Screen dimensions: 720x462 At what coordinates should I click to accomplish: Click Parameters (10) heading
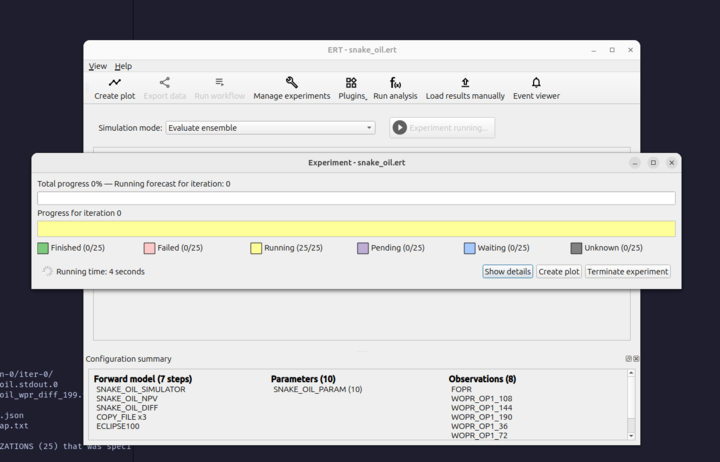tap(303, 379)
